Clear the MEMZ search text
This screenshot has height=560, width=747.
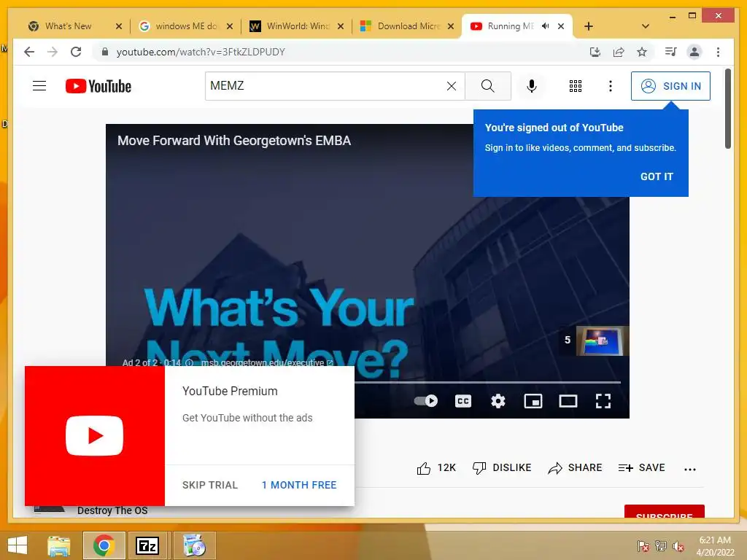(451, 86)
